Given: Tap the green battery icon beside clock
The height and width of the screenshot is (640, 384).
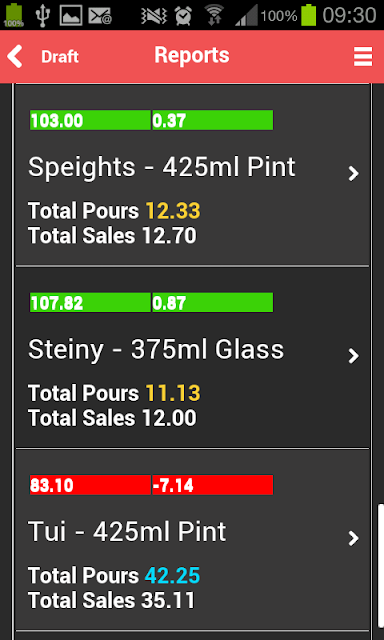Looking at the screenshot, I should point(309,15).
